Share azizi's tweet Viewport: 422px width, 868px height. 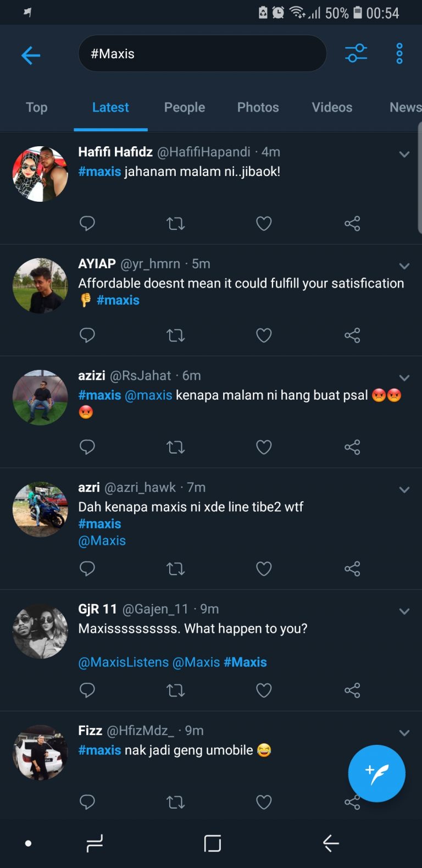coord(352,447)
